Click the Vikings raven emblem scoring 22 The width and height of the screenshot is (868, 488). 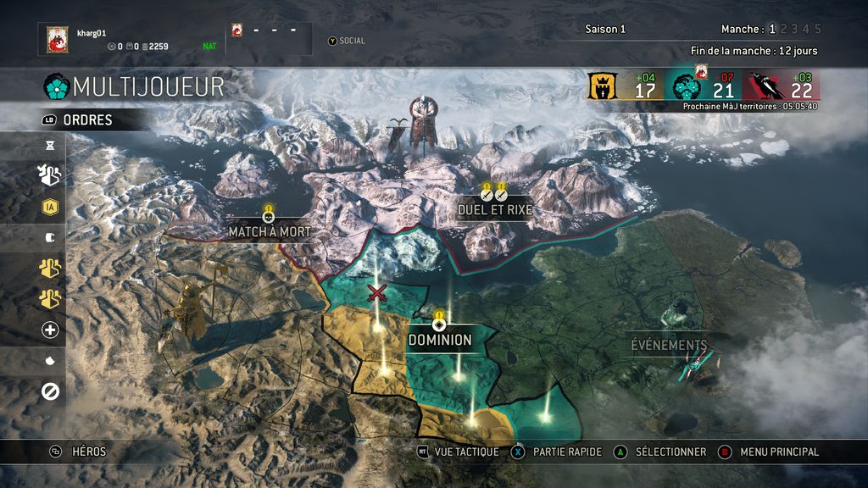[765, 86]
